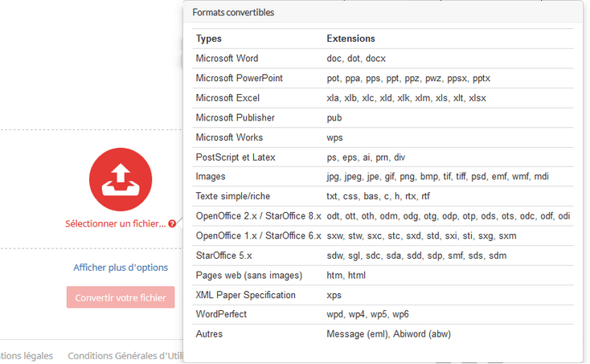Viewport: 590px width, 364px height.
Task: Select the Pages web (sans images) label
Action: pyautogui.click(x=248, y=276)
